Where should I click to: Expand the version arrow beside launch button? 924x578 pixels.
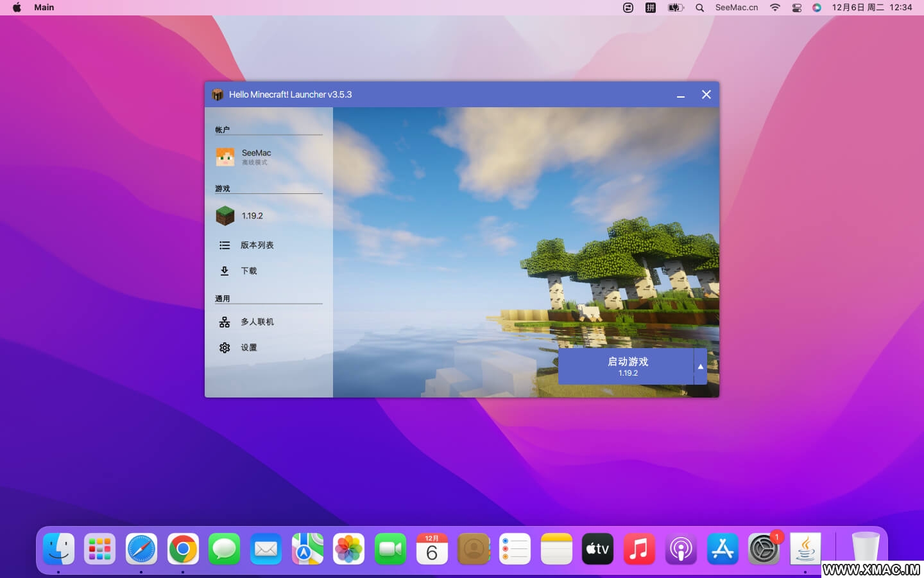pyautogui.click(x=701, y=367)
